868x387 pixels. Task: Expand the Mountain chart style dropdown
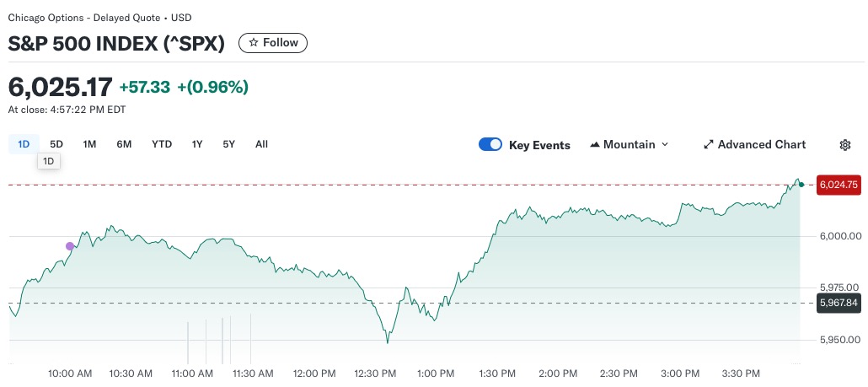[x=664, y=145]
